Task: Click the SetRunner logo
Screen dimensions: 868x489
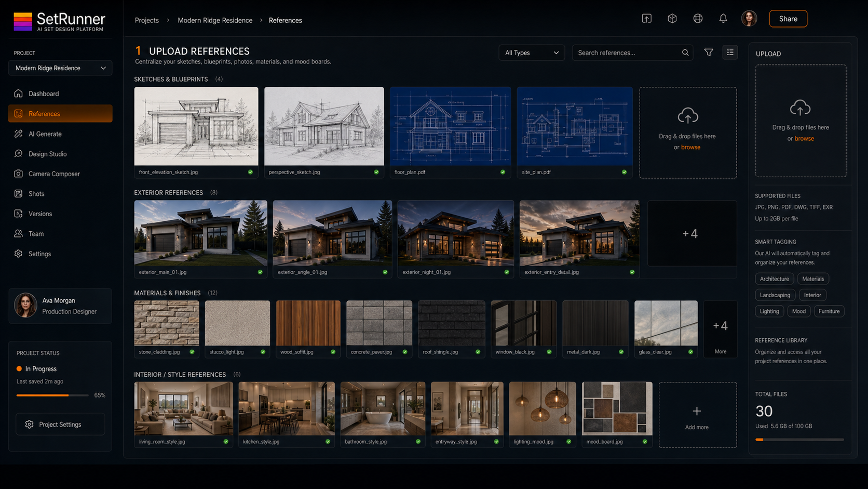Action: [x=59, y=22]
